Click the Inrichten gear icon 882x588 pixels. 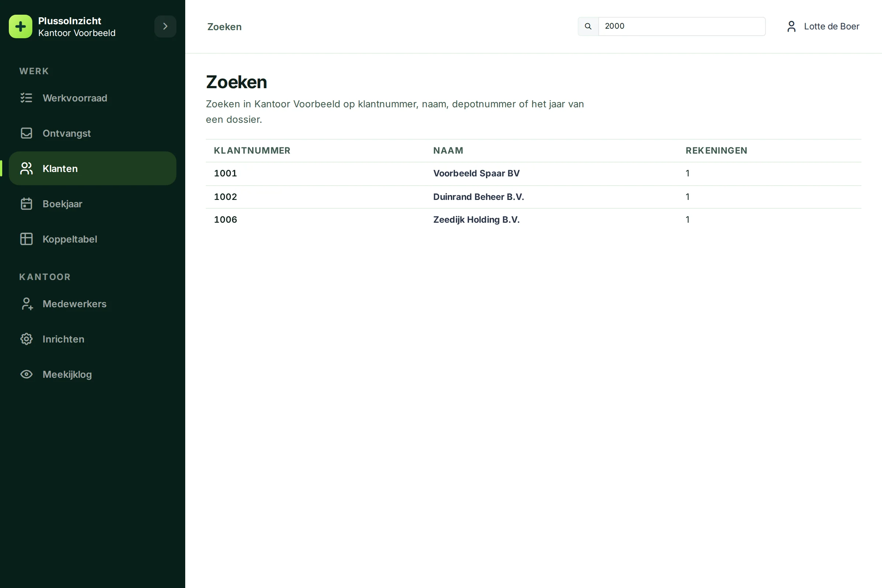pos(26,339)
